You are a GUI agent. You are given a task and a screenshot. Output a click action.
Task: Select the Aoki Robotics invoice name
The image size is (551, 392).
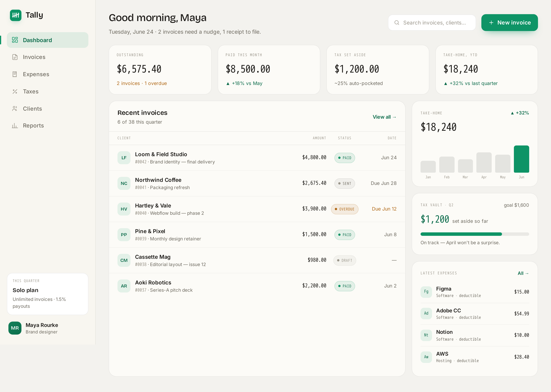(x=153, y=282)
